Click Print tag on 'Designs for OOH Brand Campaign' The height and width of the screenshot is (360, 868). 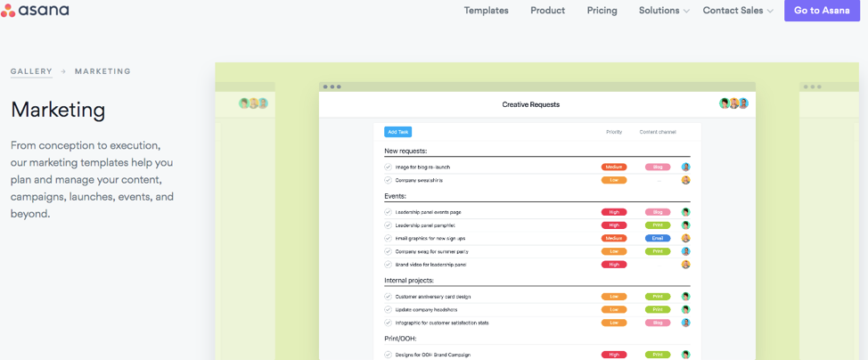pos(658,355)
